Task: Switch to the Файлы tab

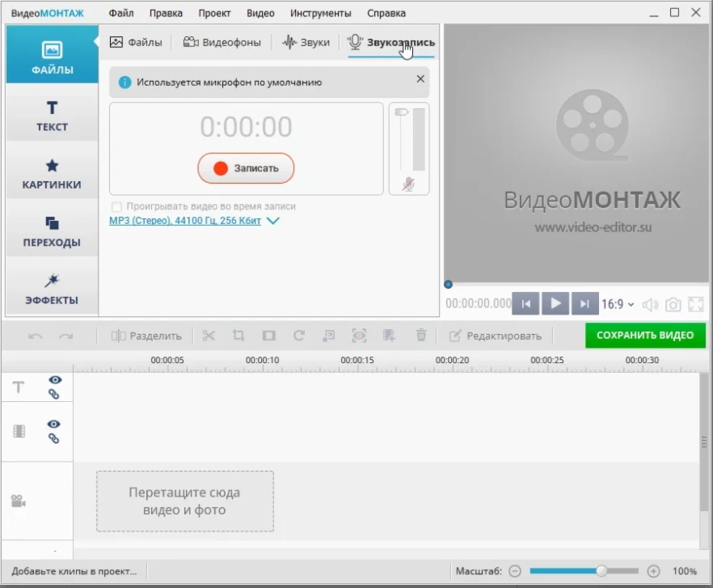Action: (136, 42)
